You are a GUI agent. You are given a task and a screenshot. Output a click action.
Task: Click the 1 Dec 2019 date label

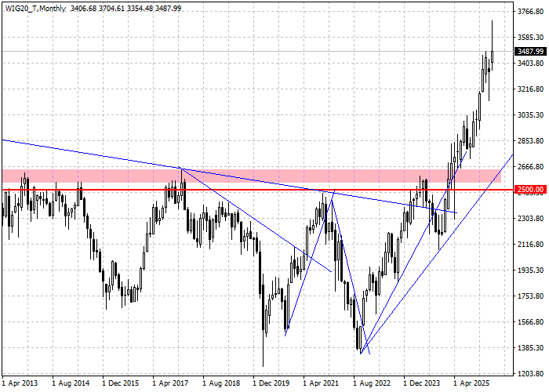[x=272, y=383]
